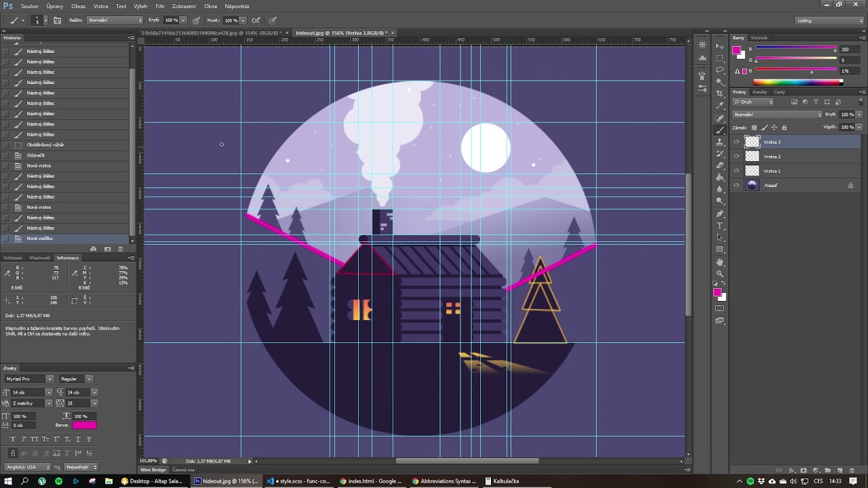Select the Magic Wand tool
Viewport: 868px width, 488px height.
(719, 82)
